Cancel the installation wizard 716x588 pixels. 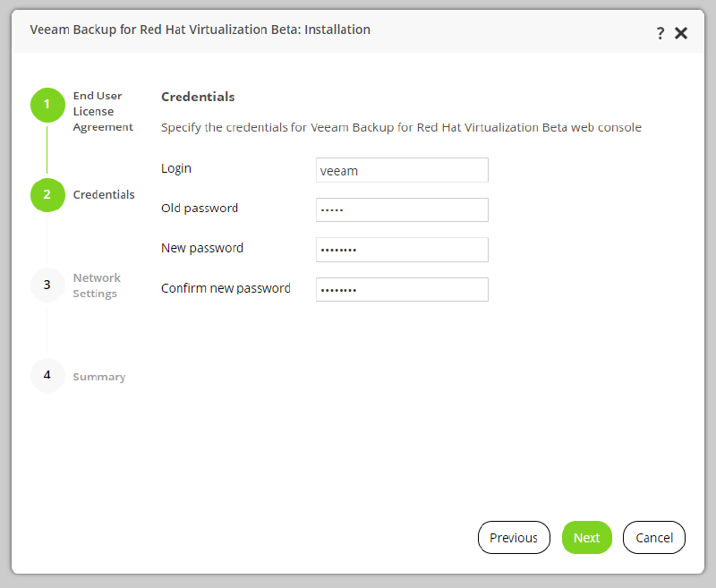click(x=654, y=538)
